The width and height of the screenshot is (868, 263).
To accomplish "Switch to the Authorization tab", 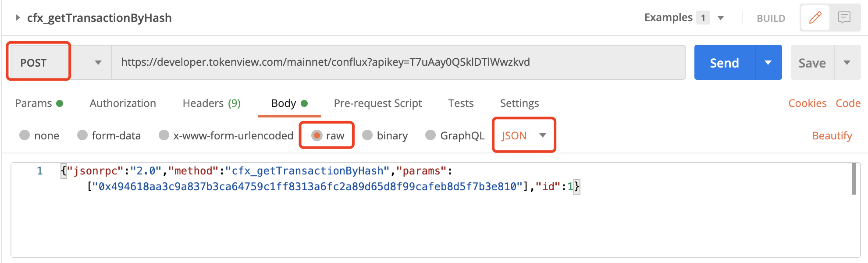I will coord(123,103).
